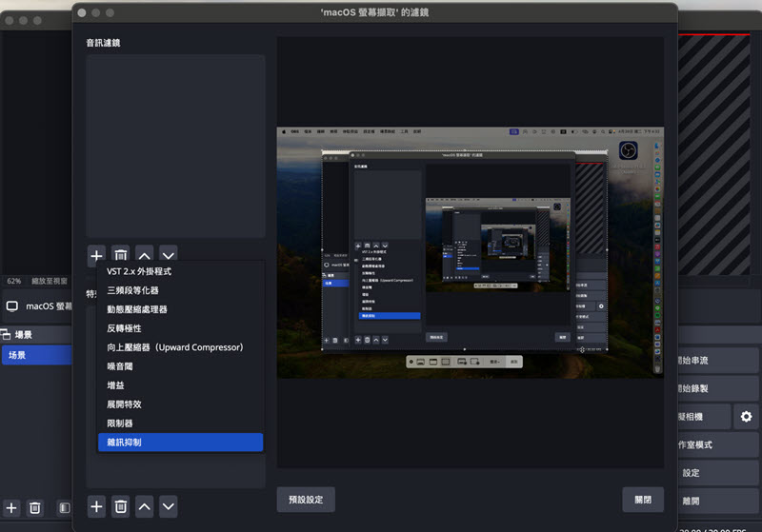Toggle studio mode in main window
762x532 pixels.
pyautogui.click(x=718, y=444)
